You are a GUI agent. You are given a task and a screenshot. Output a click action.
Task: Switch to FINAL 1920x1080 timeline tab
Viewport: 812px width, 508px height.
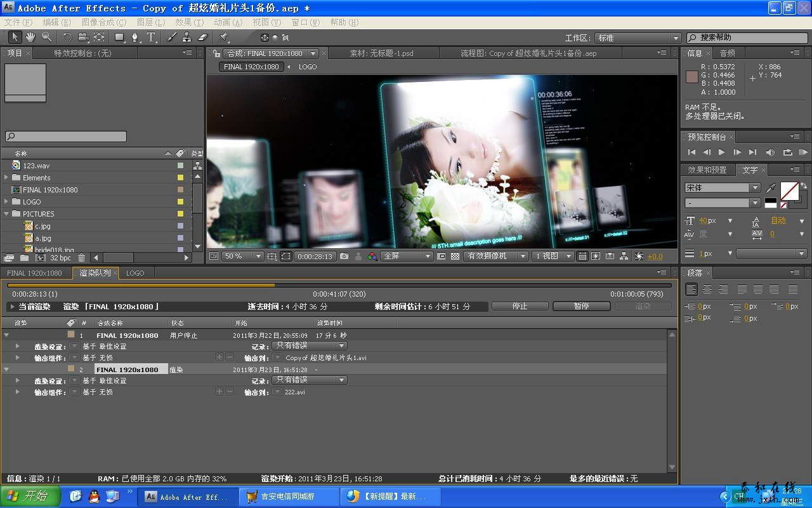click(34, 273)
